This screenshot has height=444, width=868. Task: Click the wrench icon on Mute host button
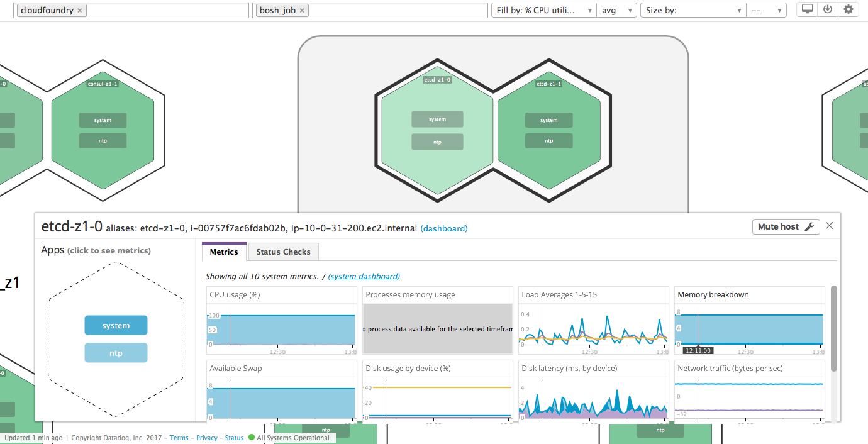point(810,226)
